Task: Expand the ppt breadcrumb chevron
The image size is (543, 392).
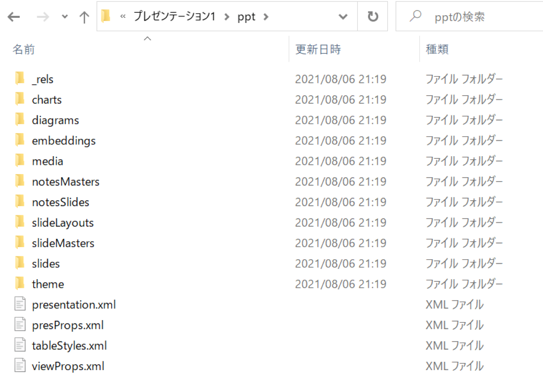Action: (x=265, y=16)
